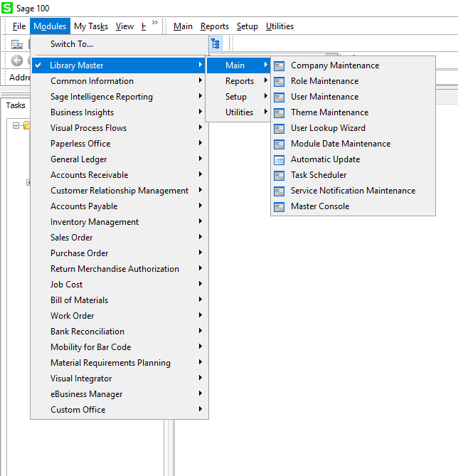
Task: Click the Task Scheduler icon
Action: (x=279, y=176)
